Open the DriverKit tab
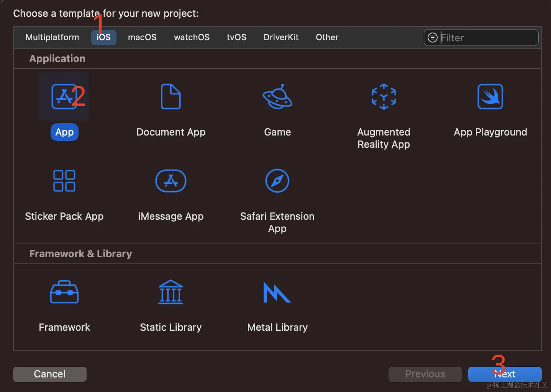 pyautogui.click(x=281, y=38)
